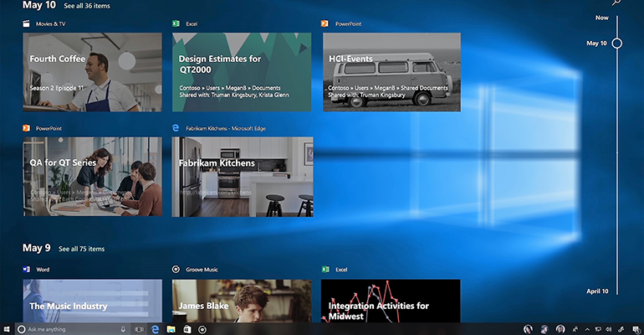Image resolution: width=644 pixels, height=335 pixels.
Task: Click the May 9 date heading
Action: tap(37, 248)
